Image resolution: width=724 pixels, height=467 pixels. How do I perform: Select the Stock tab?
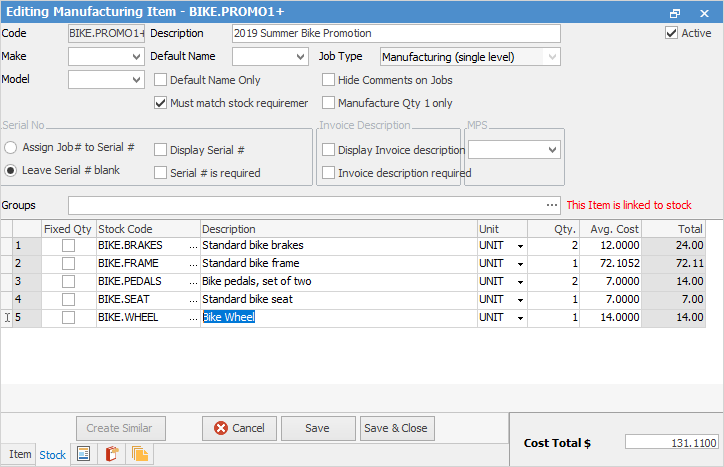pos(53,455)
